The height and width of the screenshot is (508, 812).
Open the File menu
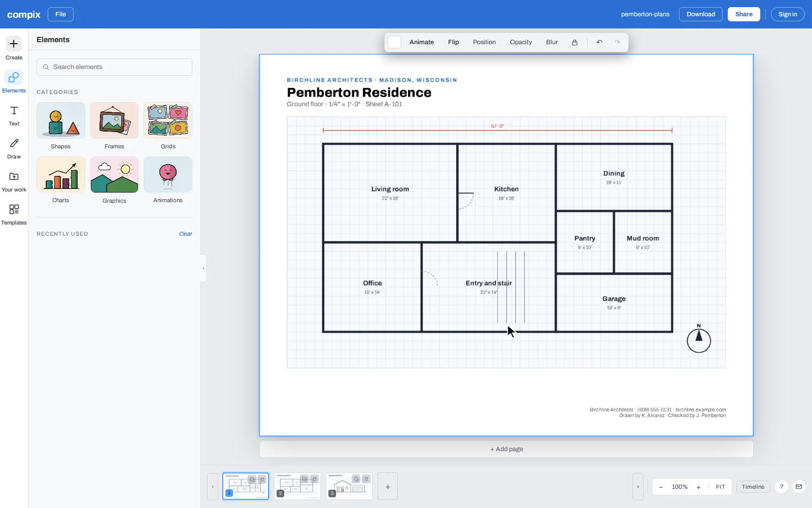click(x=60, y=14)
